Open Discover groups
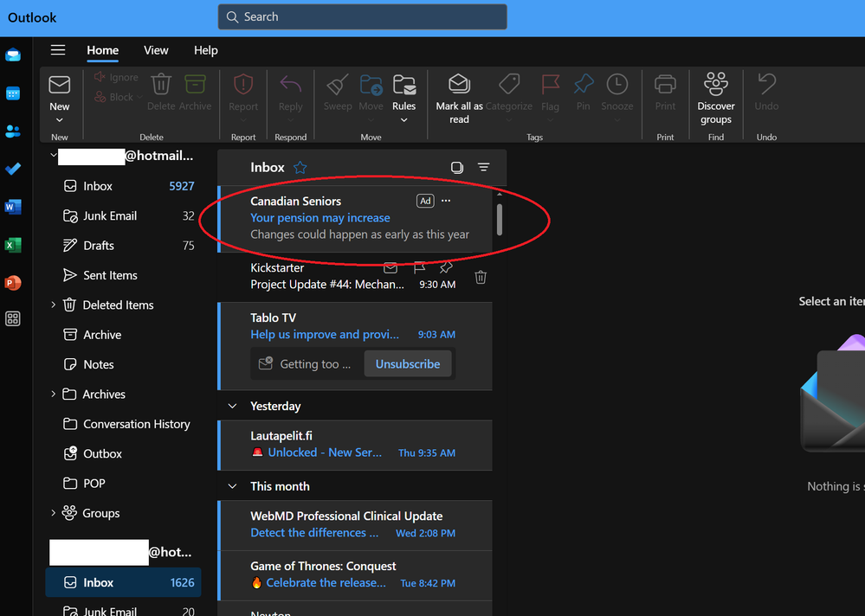Viewport: 865px width, 616px height. tap(715, 93)
